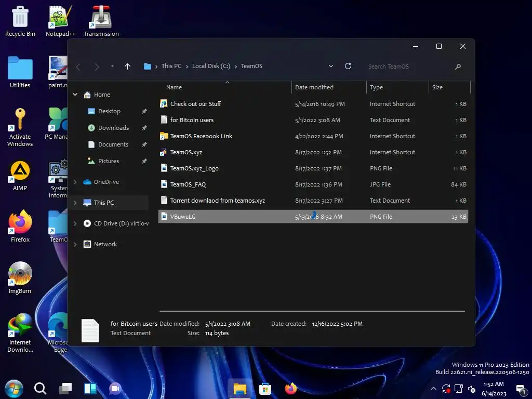532x399 pixels.
Task: Click Local Disk (C:) in breadcrumb
Action: 211,66
